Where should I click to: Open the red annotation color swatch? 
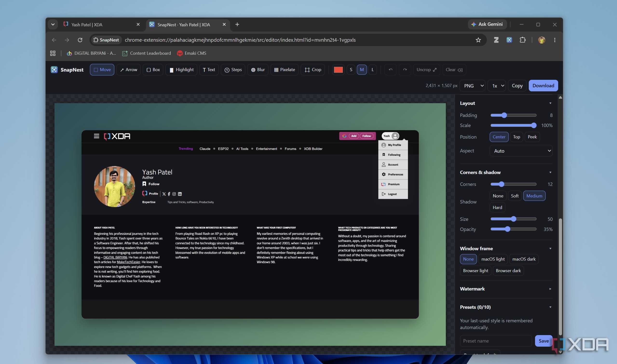pyautogui.click(x=338, y=70)
